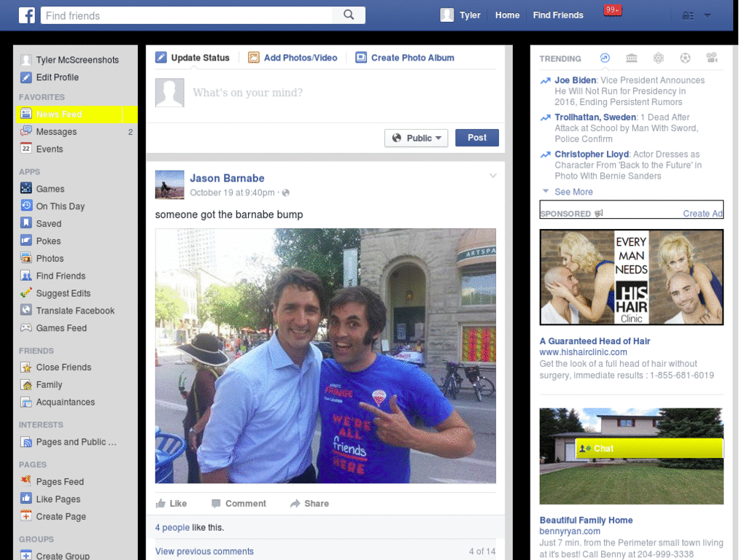This screenshot has width=747, height=560.
Task: Open Jason Barnabe profile name link
Action: [228, 178]
